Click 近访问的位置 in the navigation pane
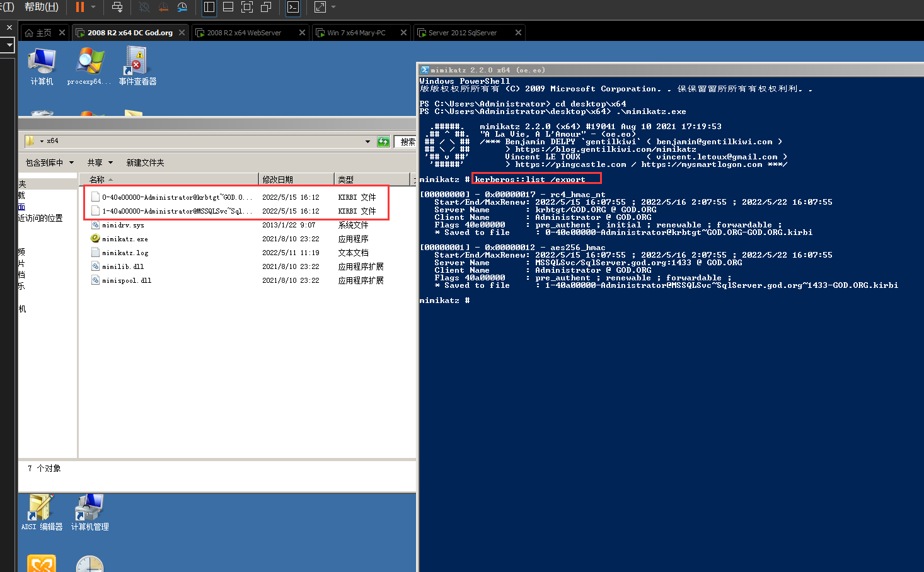924x572 pixels. (x=40, y=218)
